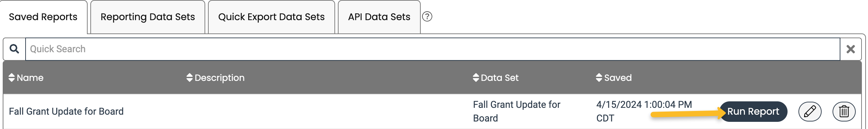
Task: Select the Fall Grant Update for Board name
Action: (x=66, y=111)
